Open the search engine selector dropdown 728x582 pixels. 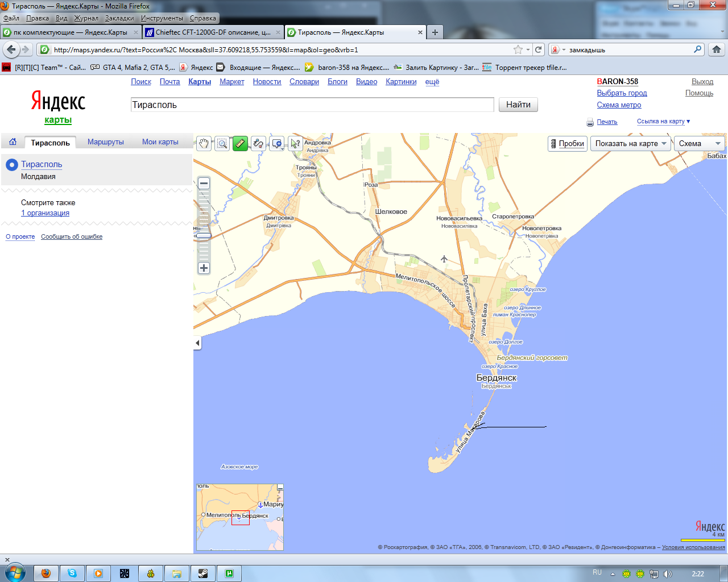coord(559,49)
